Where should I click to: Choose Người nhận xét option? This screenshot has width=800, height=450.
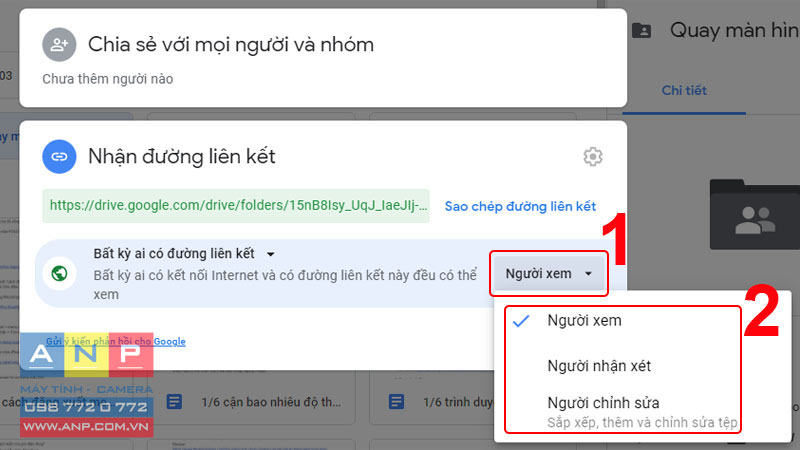coord(599,366)
